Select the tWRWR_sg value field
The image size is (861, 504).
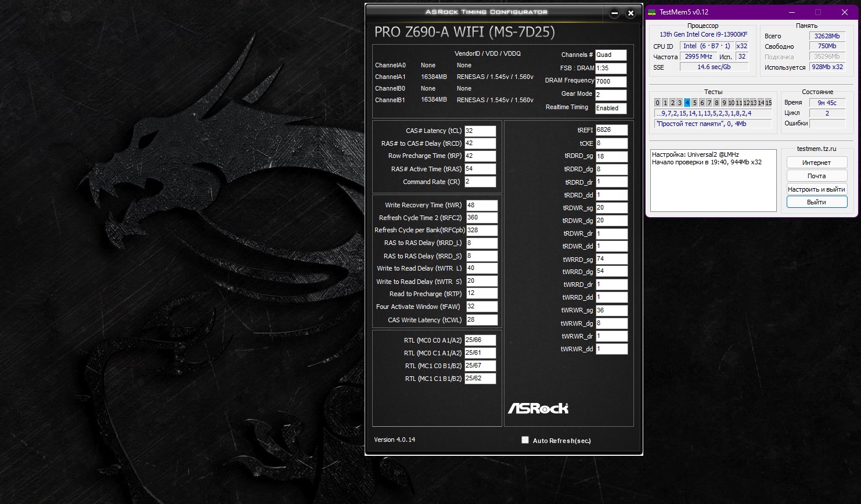[612, 311]
